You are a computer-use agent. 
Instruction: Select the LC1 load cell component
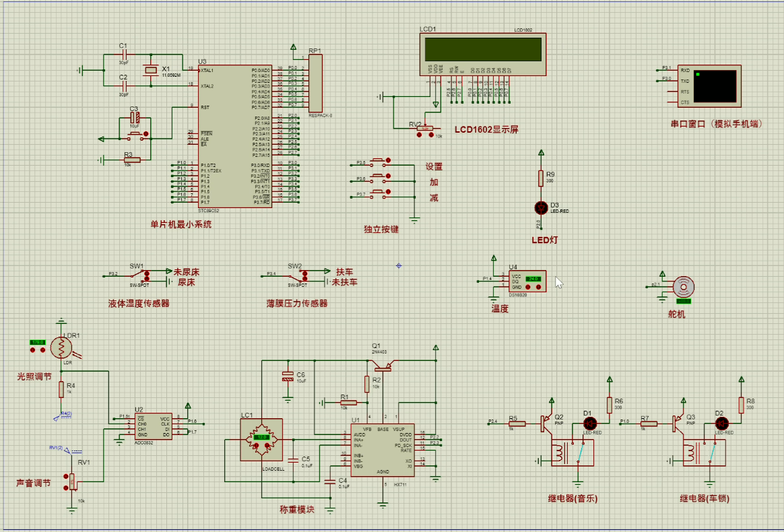[261, 439]
